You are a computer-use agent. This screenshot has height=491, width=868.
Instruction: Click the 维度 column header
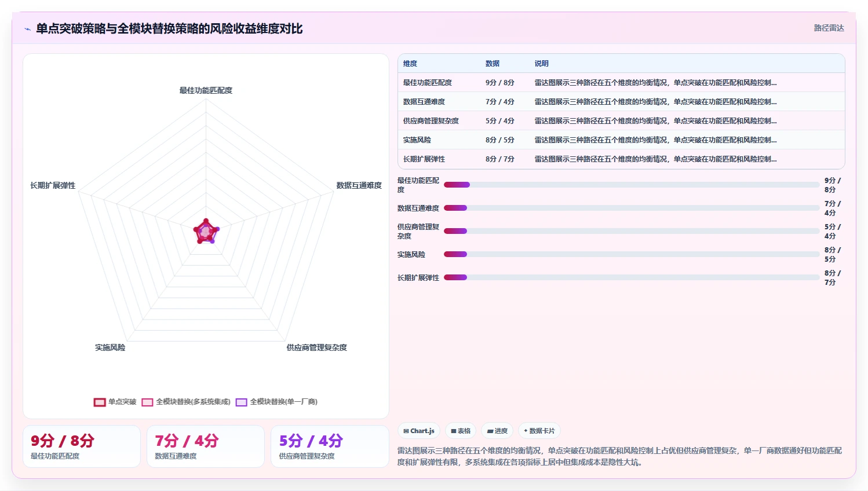pos(410,64)
